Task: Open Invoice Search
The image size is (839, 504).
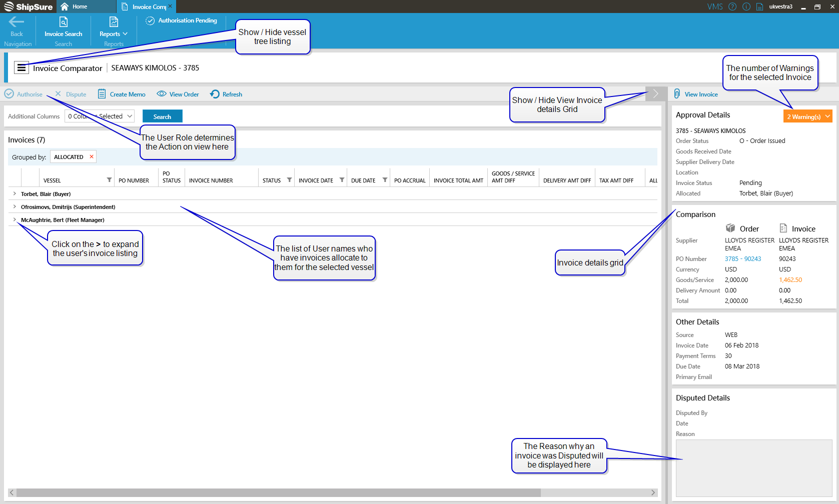Action: [63, 27]
